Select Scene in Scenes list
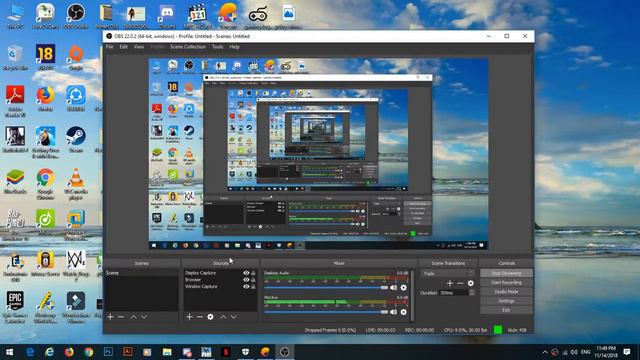The width and height of the screenshot is (640, 360). click(141, 273)
